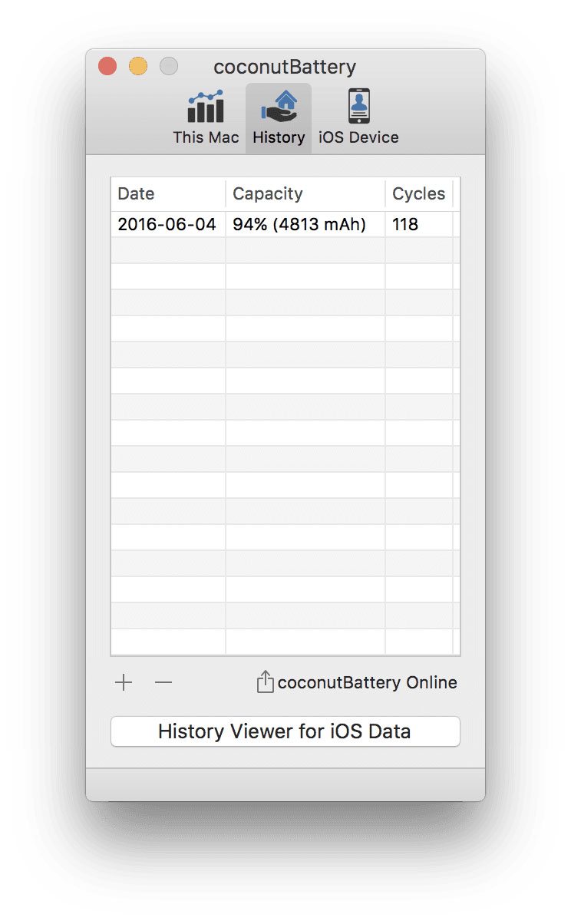The height and width of the screenshot is (924, 571).
Task: Close the coconutBattery window
Action: tap(107, 67)
